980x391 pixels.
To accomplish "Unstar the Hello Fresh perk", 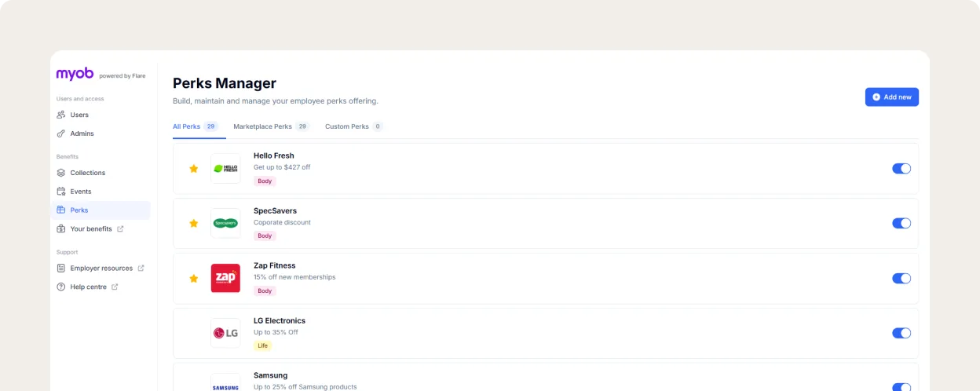I will pyautogui.click(x=194, y=169).
